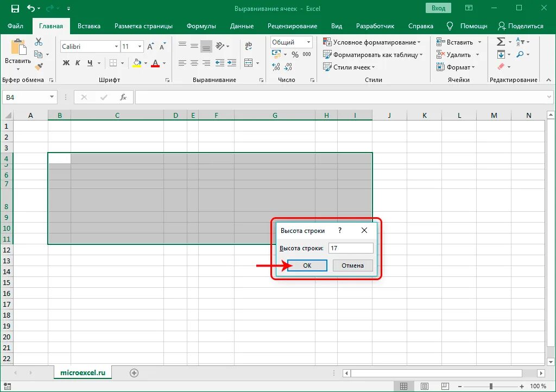Click the AutoSum sigma icon
The height and width of the screenshot is (392, 556).
pyautogui.click(x=500, y=42)
